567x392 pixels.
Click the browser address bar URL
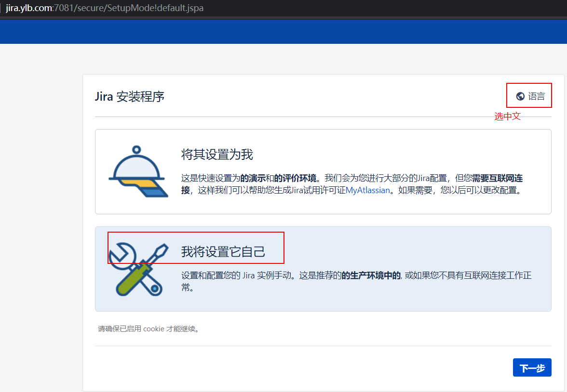tap(105, 8)
